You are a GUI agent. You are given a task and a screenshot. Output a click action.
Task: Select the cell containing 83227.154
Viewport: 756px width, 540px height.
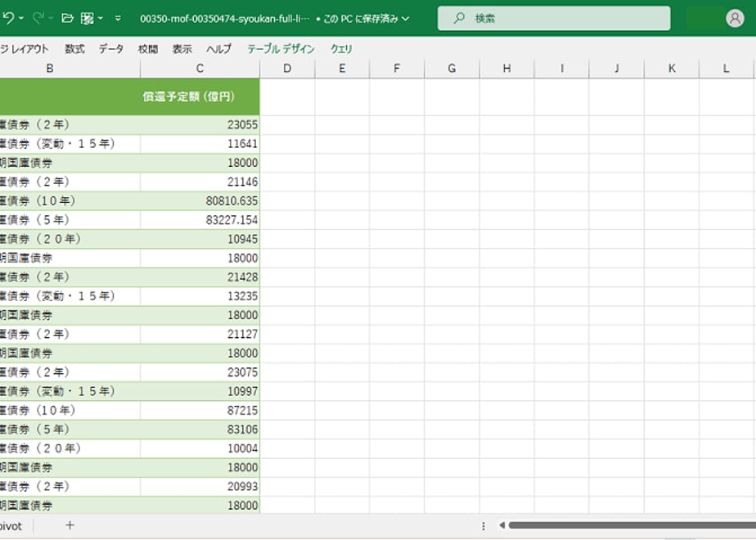(200, 220)
